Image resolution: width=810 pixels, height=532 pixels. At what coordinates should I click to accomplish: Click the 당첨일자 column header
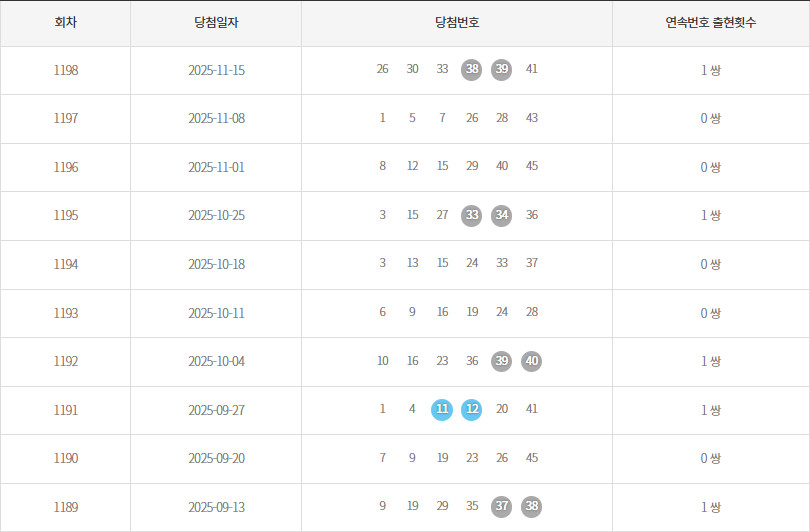[x=216, y=22]
